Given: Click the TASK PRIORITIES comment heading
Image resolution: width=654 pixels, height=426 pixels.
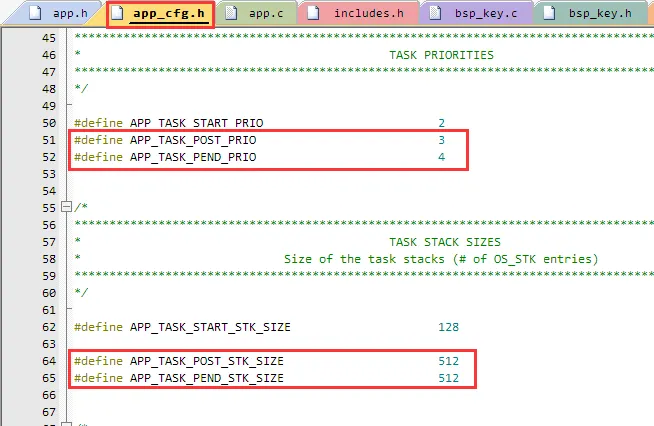Looking at the screenshot, I should pyautogui.click(x=441, y=54).
